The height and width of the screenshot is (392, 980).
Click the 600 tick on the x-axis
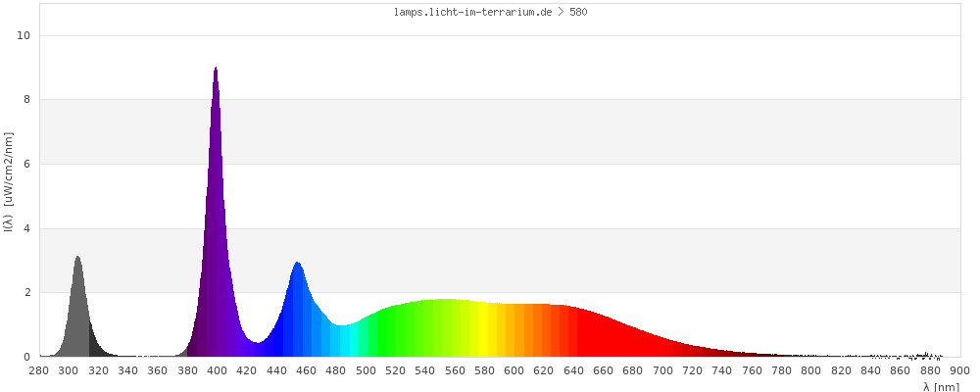point(514,370)
